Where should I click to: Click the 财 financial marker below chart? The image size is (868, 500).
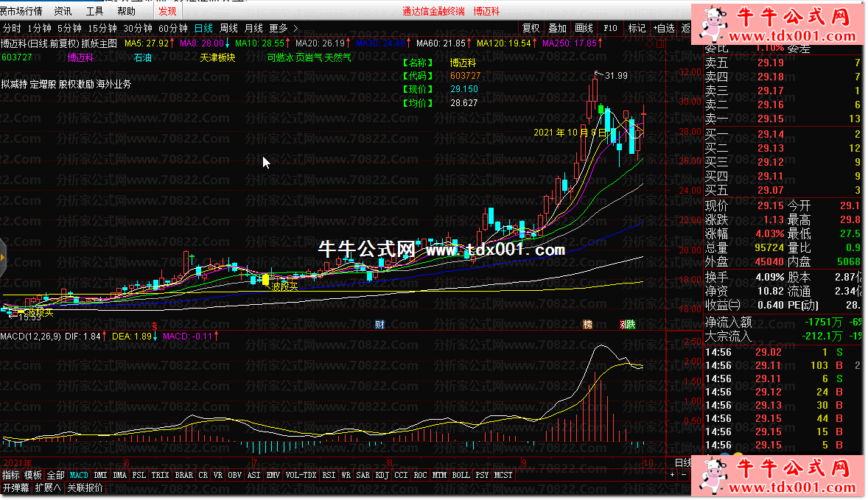coord(379,325)
